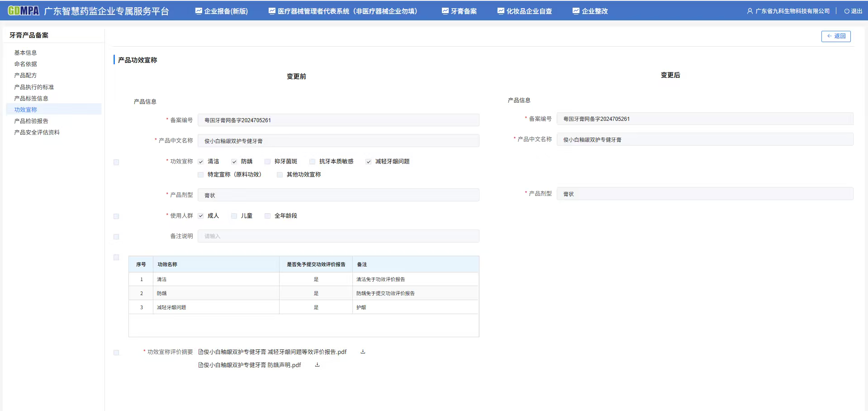
Task: Click the 备注说明 input field
Action: (338, 236)
